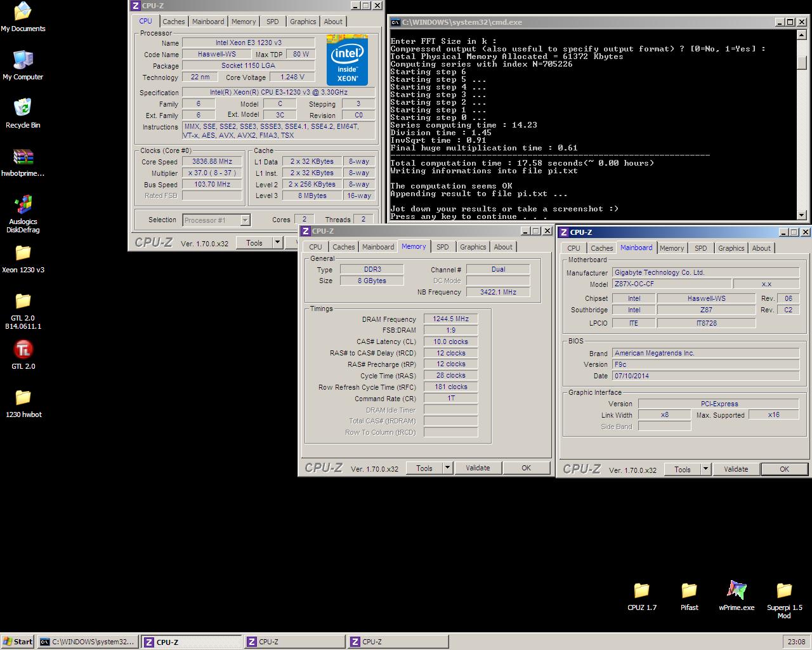Open My Documents desktop icon

click(x=23, y=11)
